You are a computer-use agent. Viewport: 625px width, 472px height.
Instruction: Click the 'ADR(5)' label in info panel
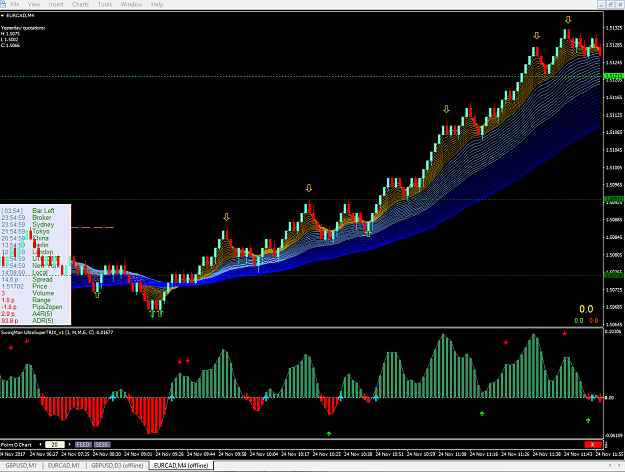click(x=43, y=321)
